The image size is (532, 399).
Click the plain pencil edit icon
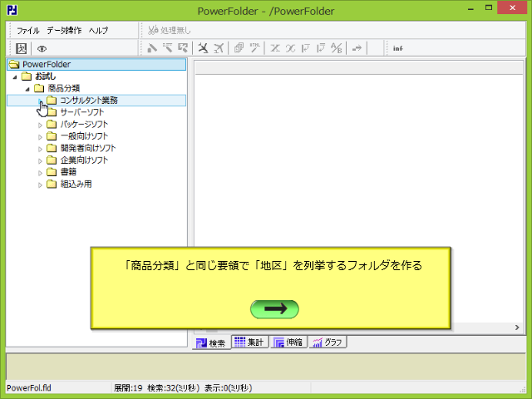[x=152, y=48]
